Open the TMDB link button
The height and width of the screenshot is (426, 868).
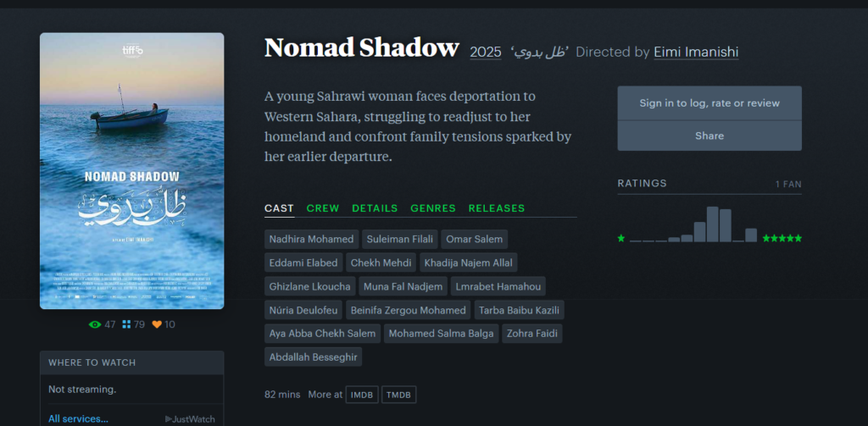pyautogui.click(x=398, y=395)
